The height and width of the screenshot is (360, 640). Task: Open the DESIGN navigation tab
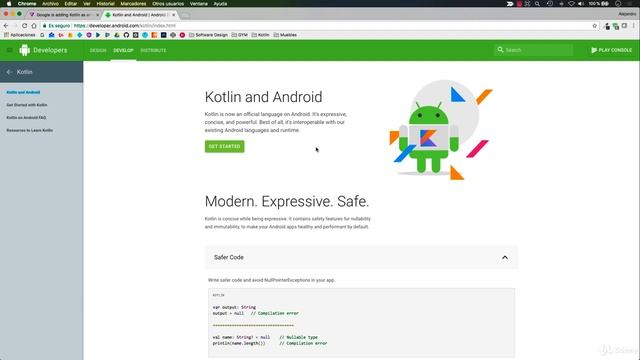[98, 50]
